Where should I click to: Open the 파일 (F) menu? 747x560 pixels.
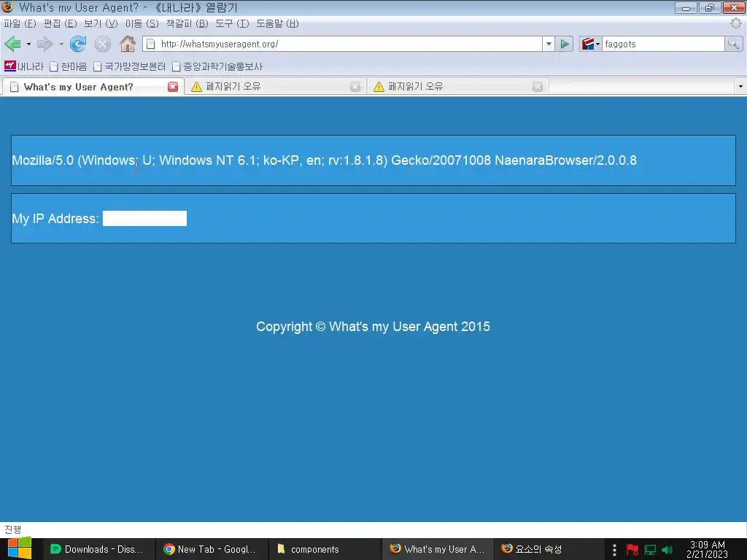[20, 23]
